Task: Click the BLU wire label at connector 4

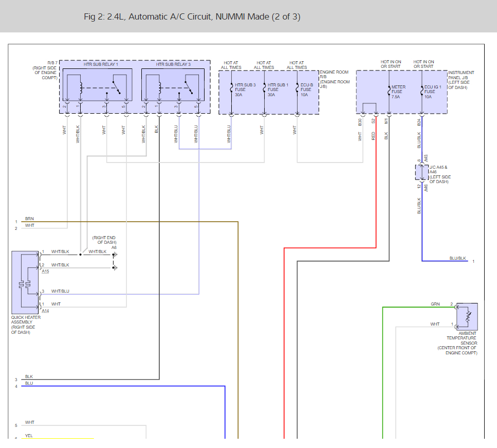Action: [x=29, y=383]
